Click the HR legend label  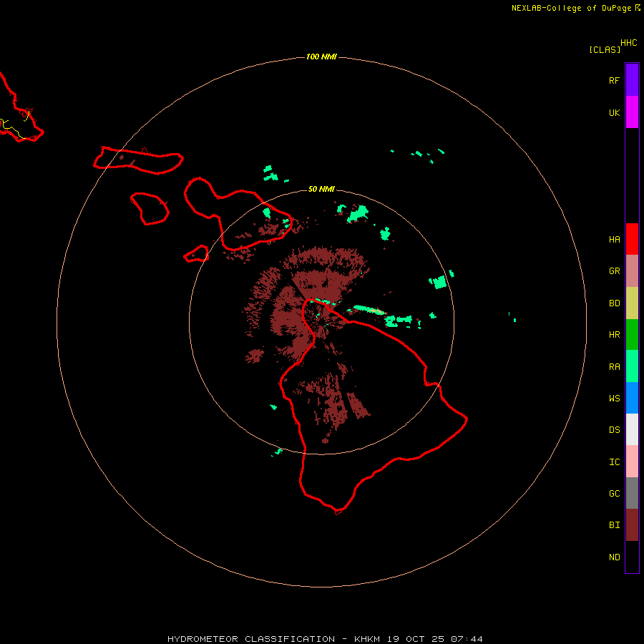614,335
